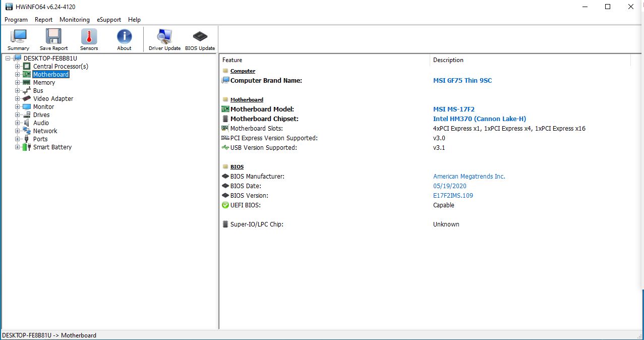The image size is (644, 340).
Task: Open the Help menu
Action: pos(134,20)
